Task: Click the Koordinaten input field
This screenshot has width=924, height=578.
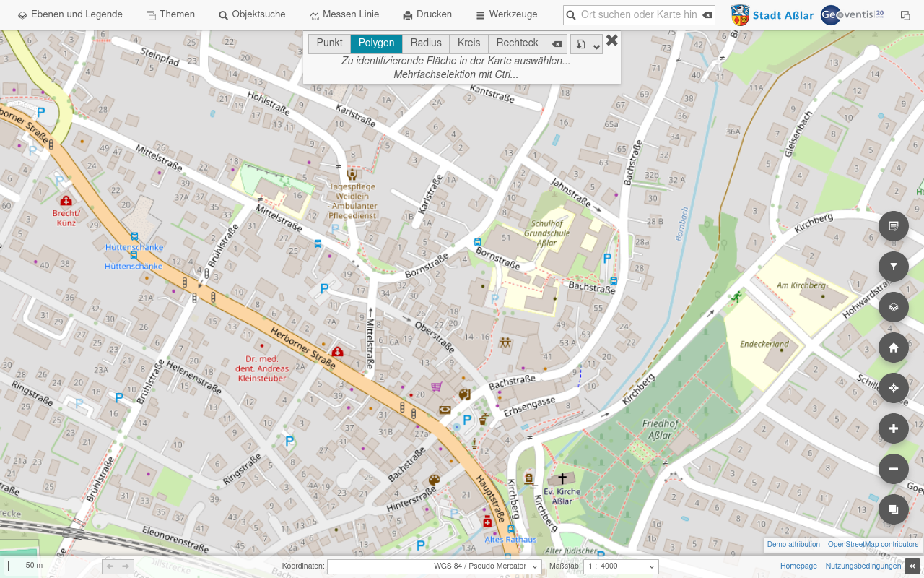Action: coord(379,566)
